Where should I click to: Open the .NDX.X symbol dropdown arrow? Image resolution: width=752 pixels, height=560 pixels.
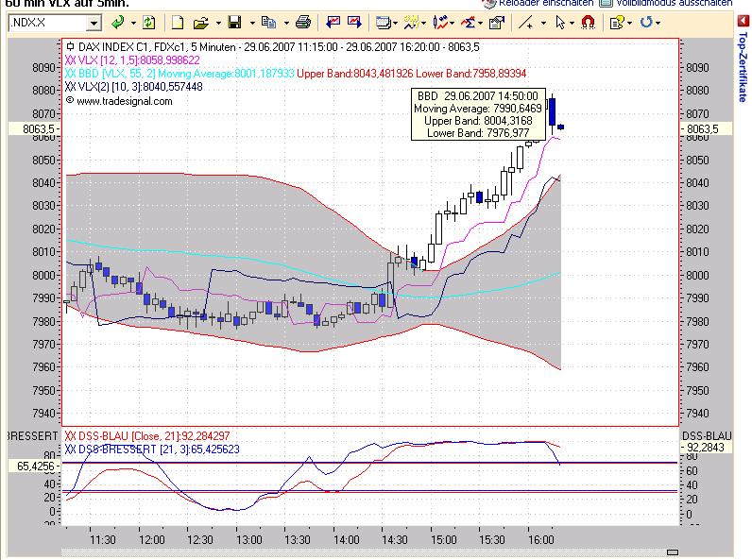94,23
